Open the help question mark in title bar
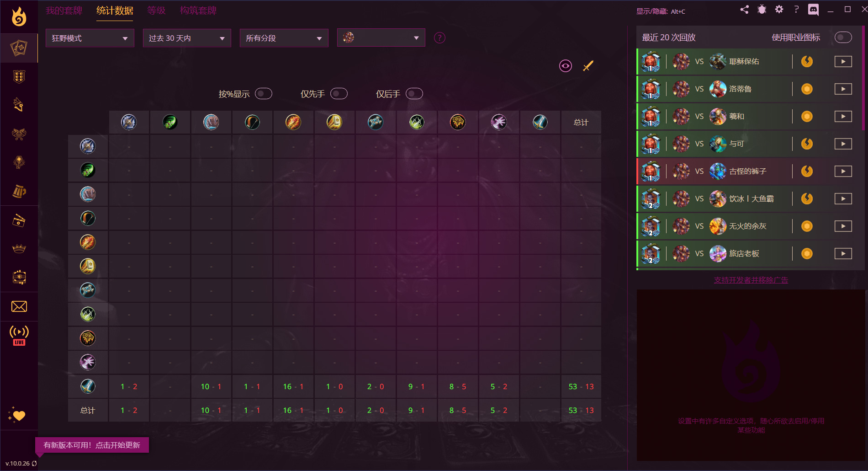868x471 pixels. pyautogui.click(x=796, y=10)
